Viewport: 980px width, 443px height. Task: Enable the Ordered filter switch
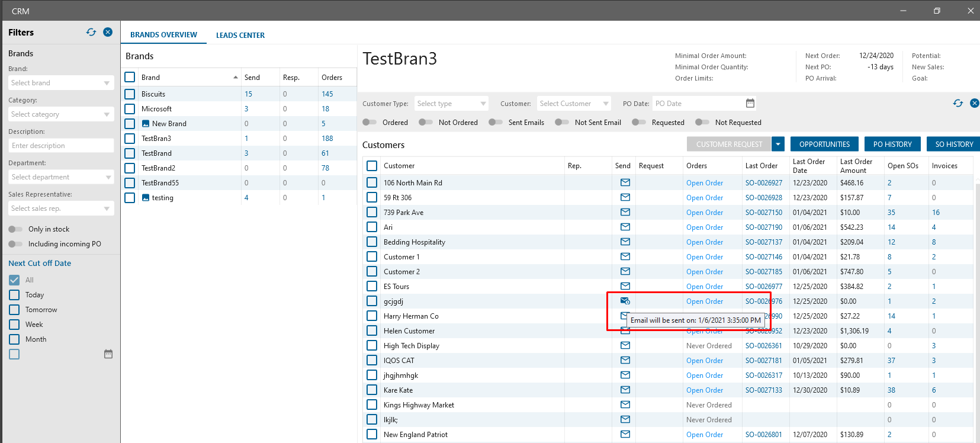[369, 123]
